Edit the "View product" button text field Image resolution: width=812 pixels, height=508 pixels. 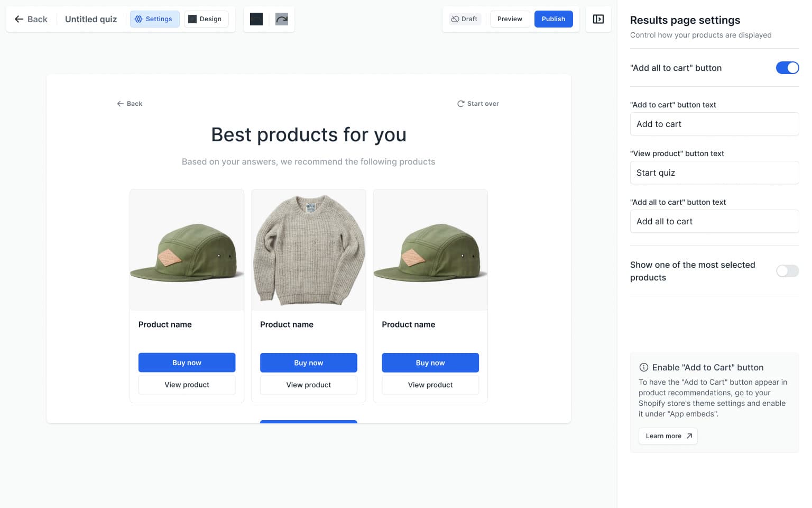(x=714, y=173)
